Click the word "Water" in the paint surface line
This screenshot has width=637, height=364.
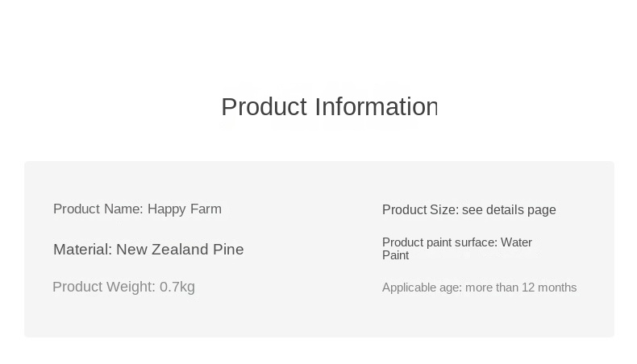click(516, 242)
